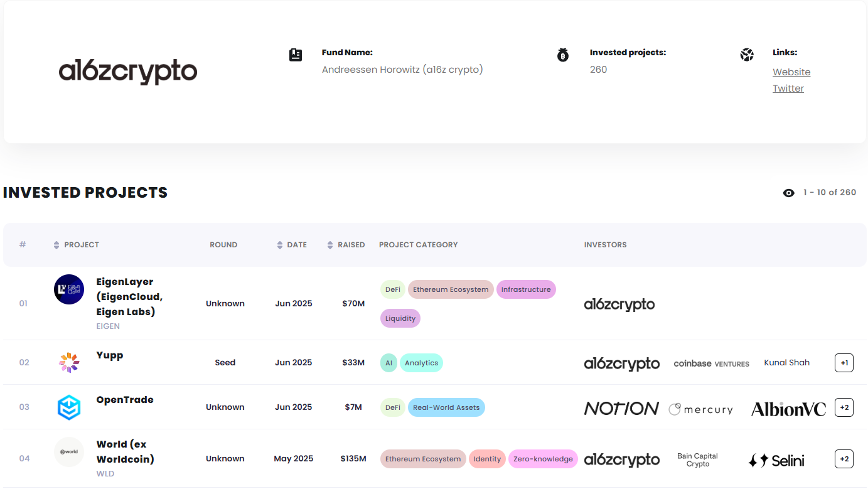Click the EigenLayer project logo icon
The image size is (868, 489).
click(x=69, y=289)
